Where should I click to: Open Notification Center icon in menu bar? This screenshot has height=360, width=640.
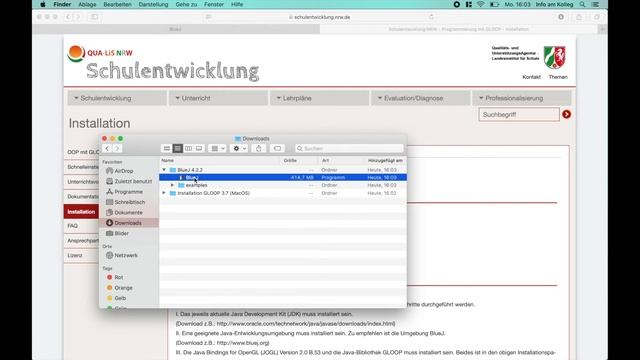(x=596, y=4)
